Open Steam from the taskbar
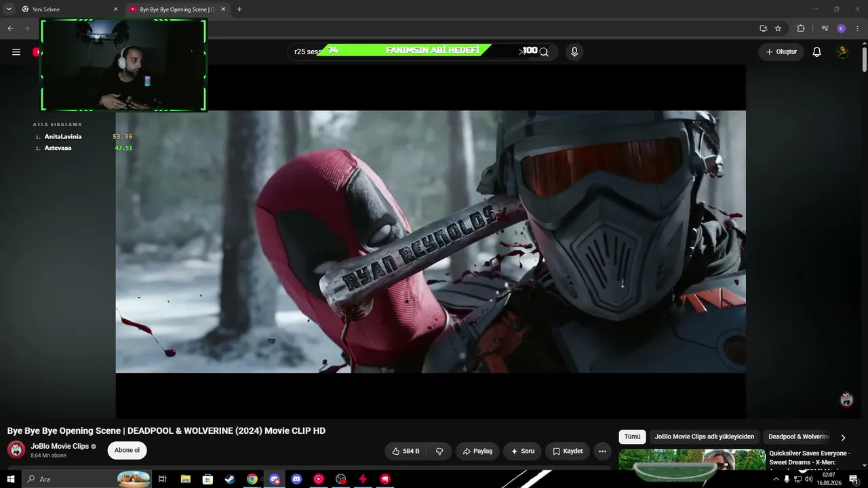Viewport: 868px width, 488px height. 230,479
